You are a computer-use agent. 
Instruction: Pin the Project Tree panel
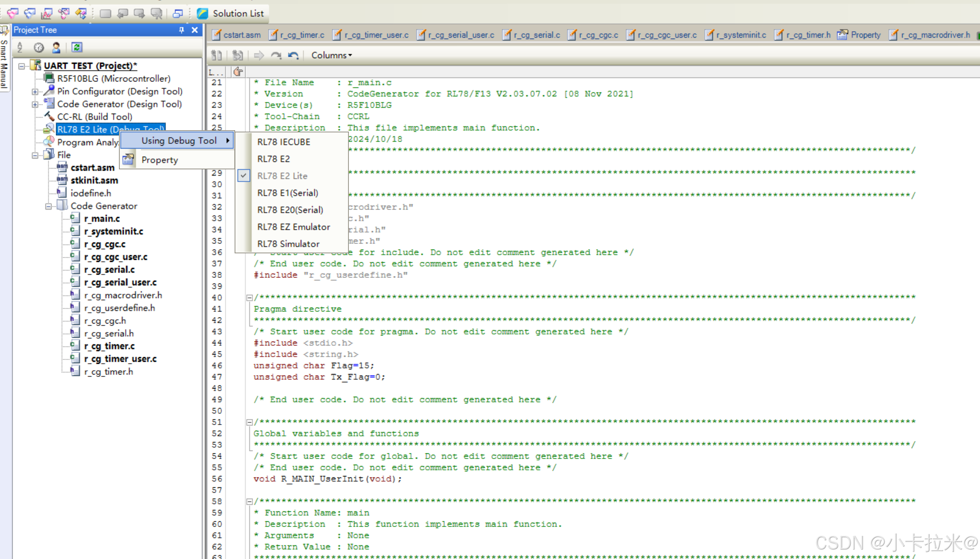pyautogui.click(x=181, y=30)
